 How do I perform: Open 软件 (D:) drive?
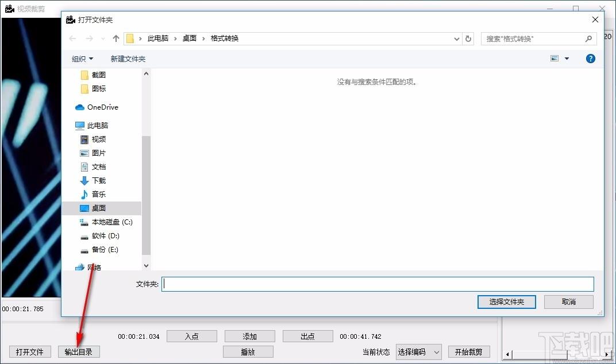(x=105, y=235)
